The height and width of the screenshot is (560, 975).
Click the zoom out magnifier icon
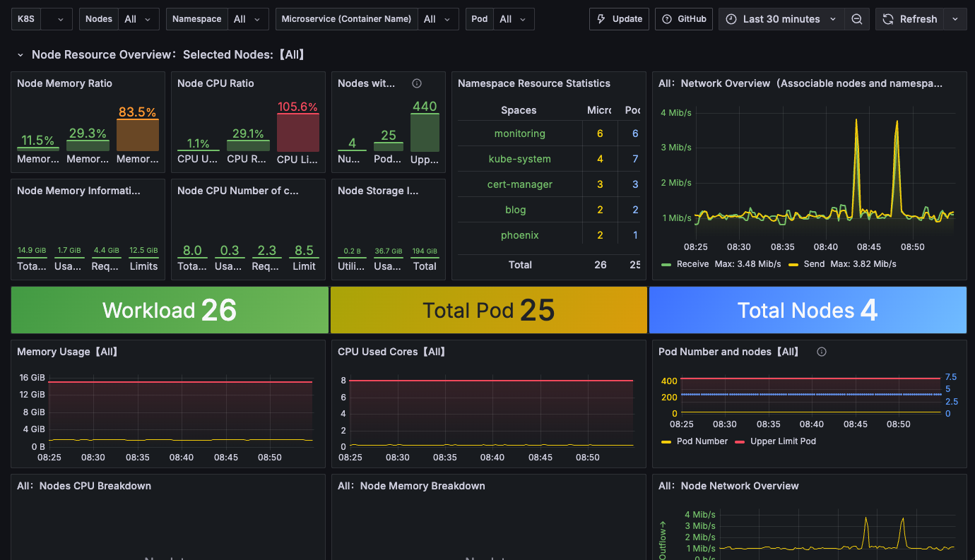point(857,19)
